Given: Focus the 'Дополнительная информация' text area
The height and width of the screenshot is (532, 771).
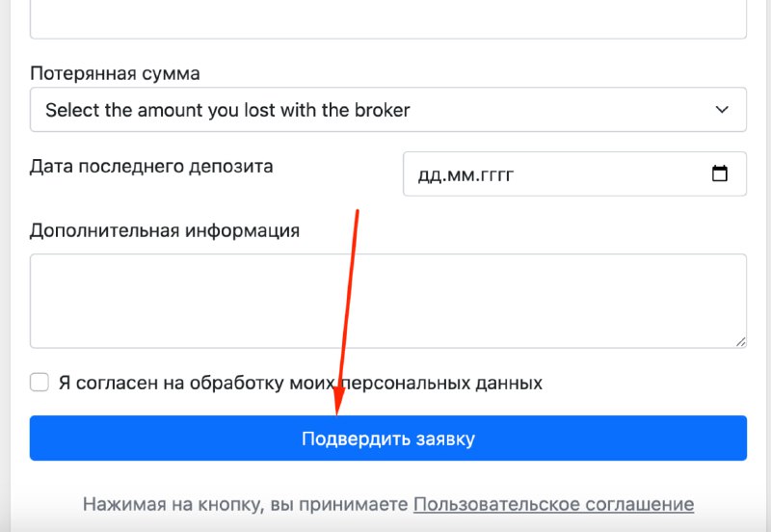Looking at the screenshot, I should click(x=388, y=301).
